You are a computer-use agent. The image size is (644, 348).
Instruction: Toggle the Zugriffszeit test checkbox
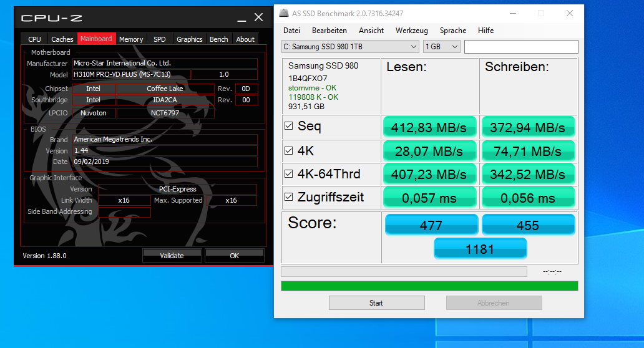pyautogui.click(x=289, y=197)
